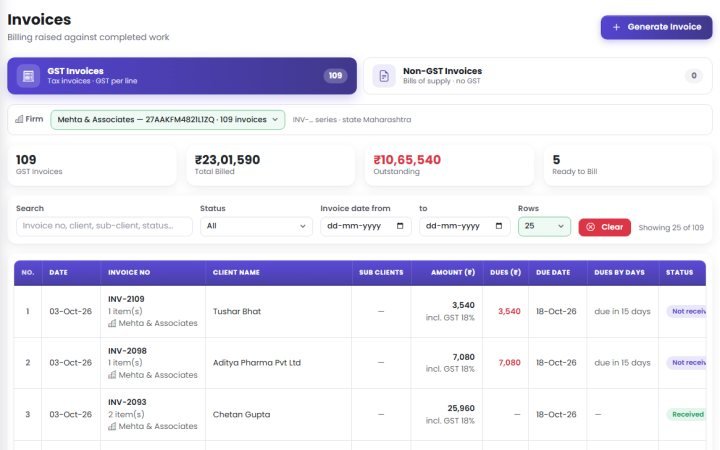Screen dimensions: 720x450
Task: Click the firm building icon under INV-2098
Action: click(x=112, y=375)
